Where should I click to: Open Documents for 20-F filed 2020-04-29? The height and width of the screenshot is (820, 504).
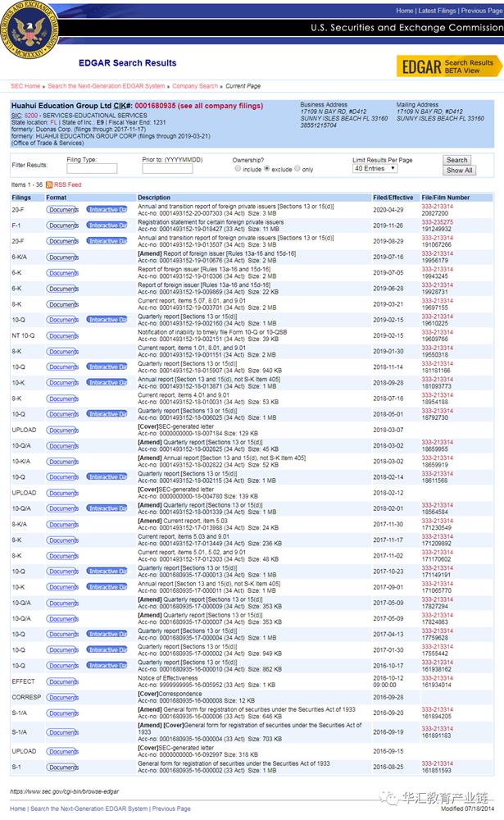click(63, 210)
